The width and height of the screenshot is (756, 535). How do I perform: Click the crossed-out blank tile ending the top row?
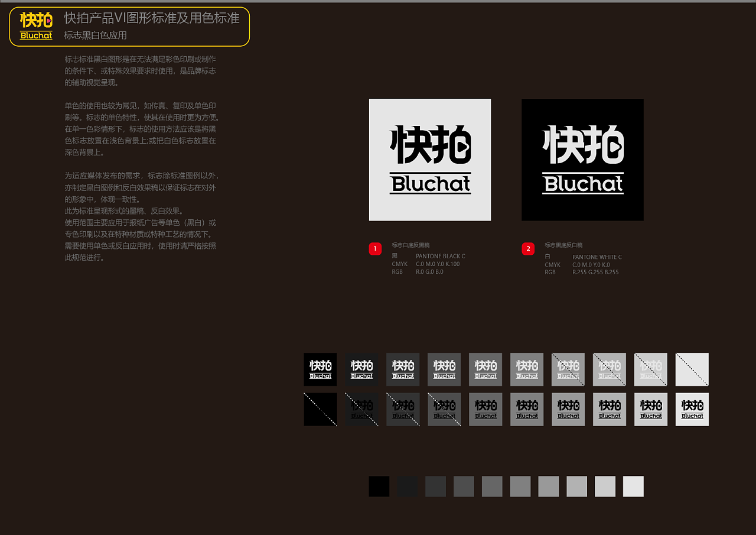coord(692,369)
